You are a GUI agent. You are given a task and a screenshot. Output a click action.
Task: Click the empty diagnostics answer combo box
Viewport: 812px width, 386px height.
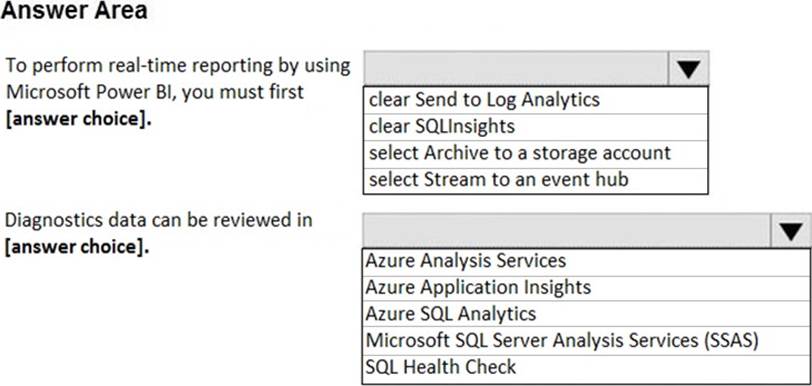567,231
